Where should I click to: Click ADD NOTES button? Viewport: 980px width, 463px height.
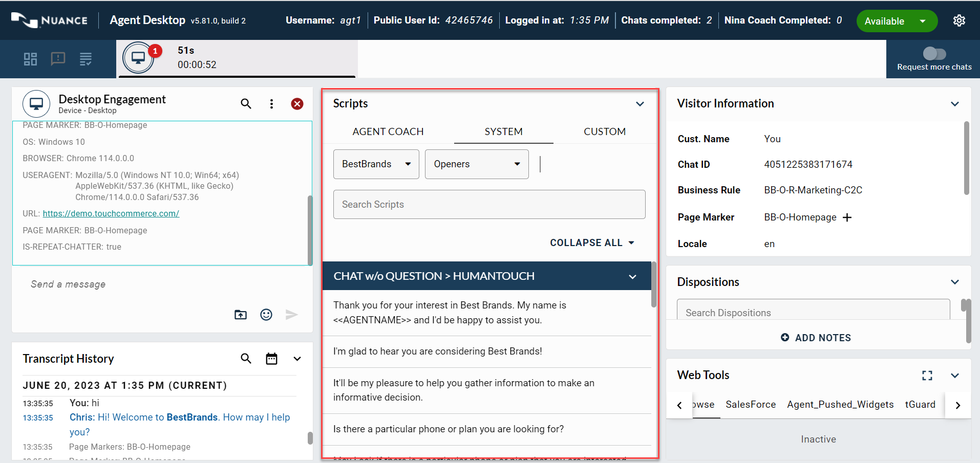[816, 338]
